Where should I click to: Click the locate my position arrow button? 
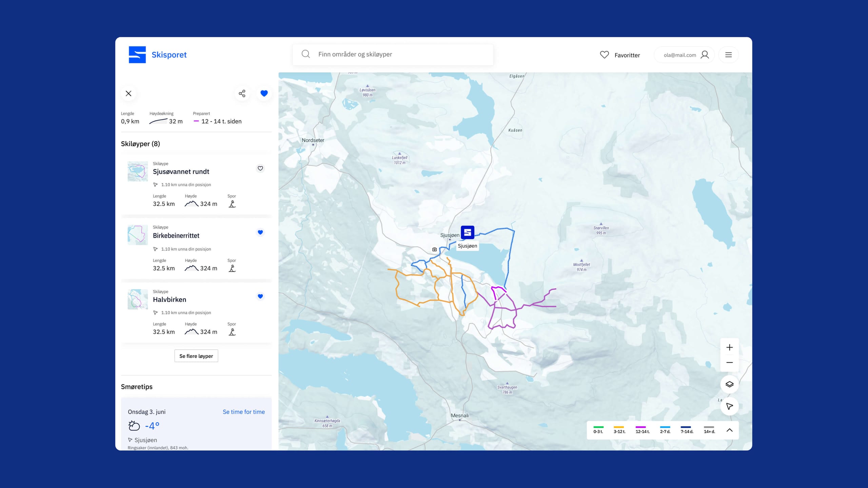coord(729,406)
